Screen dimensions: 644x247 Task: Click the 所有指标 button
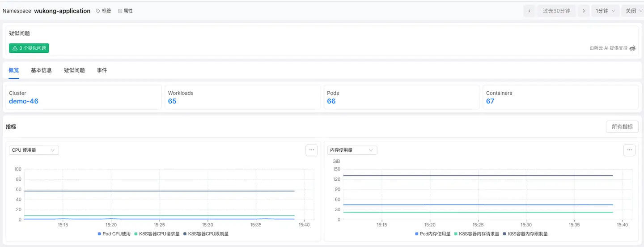(x=622, y=127)
